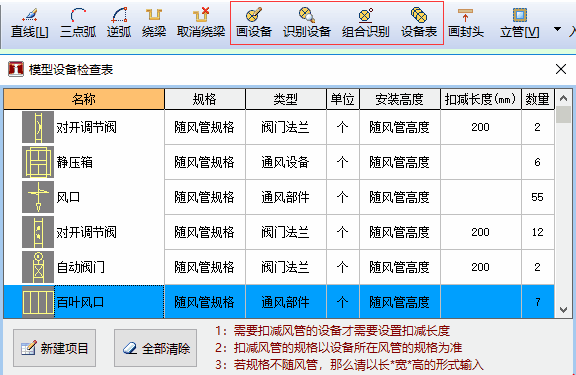Open the 画设备 draw equipment tool
Viewport: 576px width, 375px height.
(253, 24)
